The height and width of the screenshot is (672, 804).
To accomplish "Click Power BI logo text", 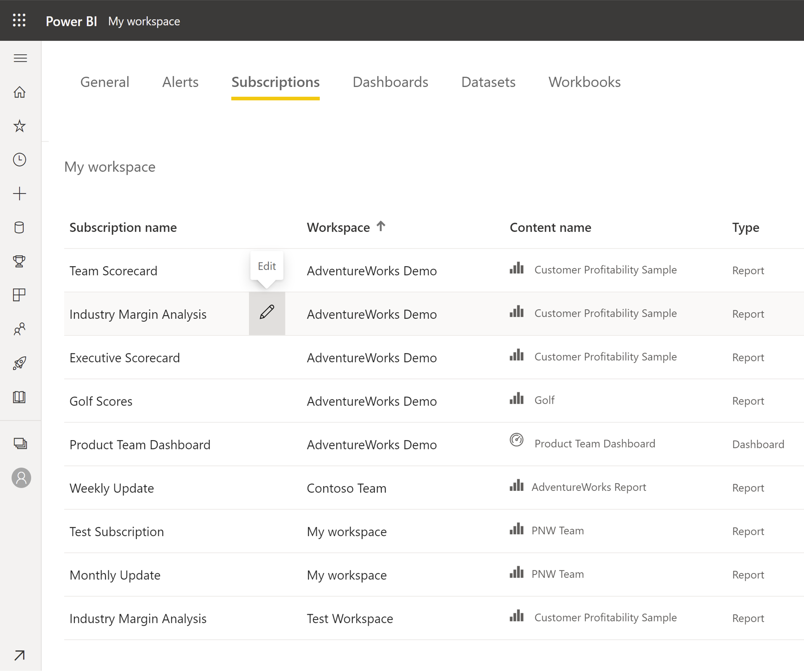I will (x=71, y=21).
